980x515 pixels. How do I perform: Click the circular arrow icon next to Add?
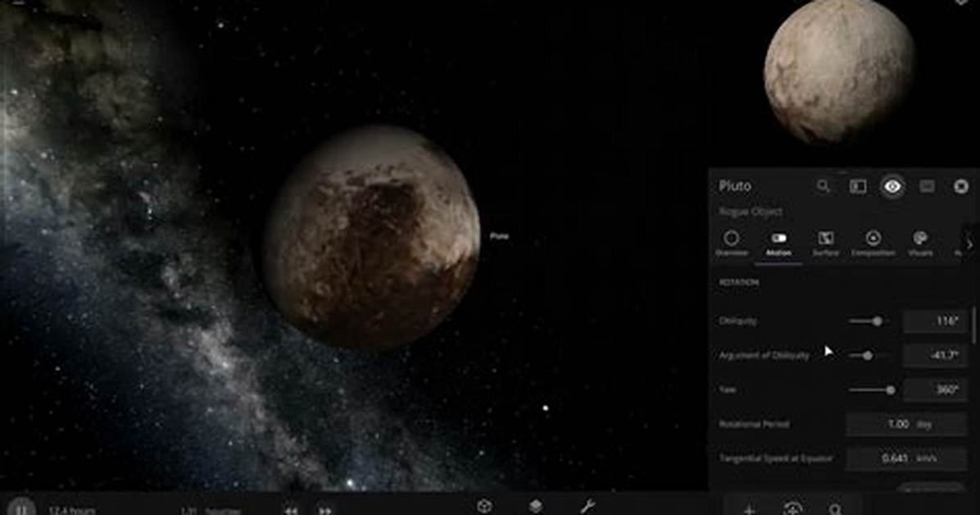[x=792, y=508]
